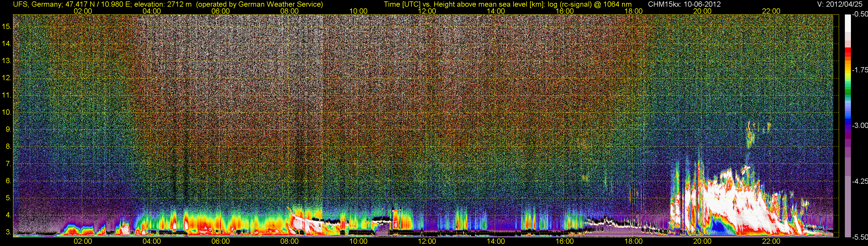The height and width of the screenshot is (246, 868).
Task: Select "04:00" on the bottom time axis
Action: pyautogui.click(x=152, y=241)
